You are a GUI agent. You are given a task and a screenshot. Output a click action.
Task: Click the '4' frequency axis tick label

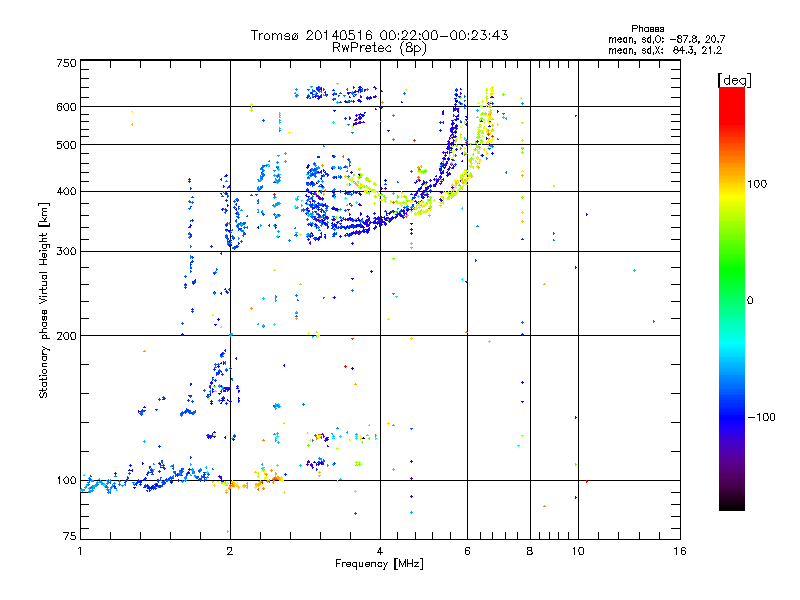pyautogui.click(x=380, y=551)
